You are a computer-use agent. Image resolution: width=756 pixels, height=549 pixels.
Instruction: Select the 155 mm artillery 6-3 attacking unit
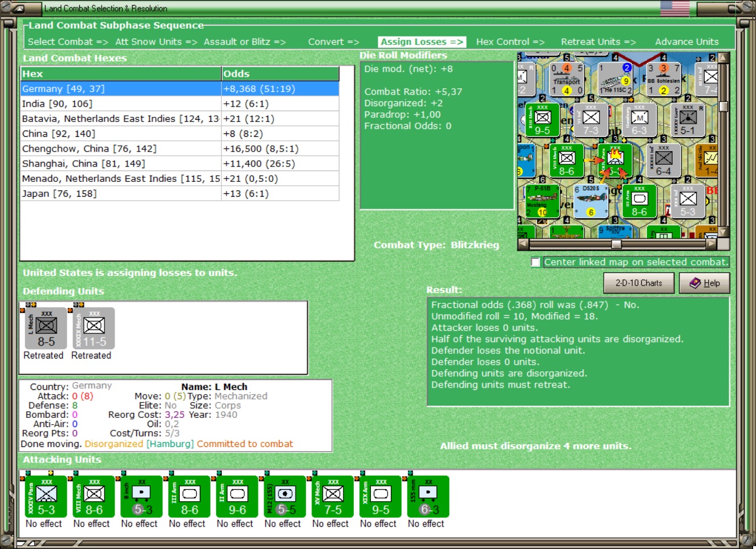(428, 497)
